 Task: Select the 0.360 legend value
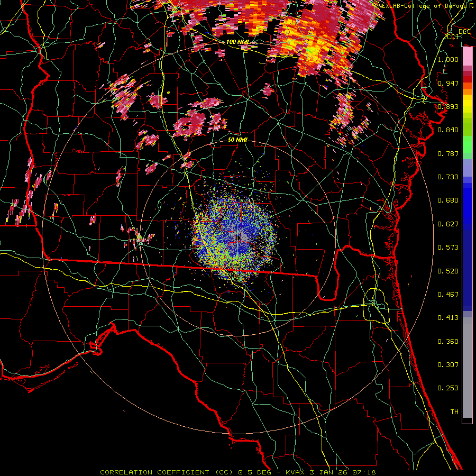point(448,341)
